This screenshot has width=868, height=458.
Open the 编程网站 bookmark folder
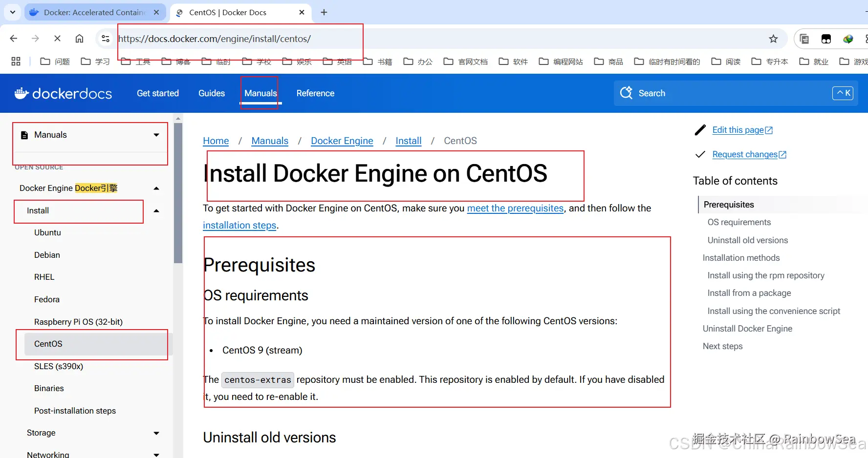point(561,62)
